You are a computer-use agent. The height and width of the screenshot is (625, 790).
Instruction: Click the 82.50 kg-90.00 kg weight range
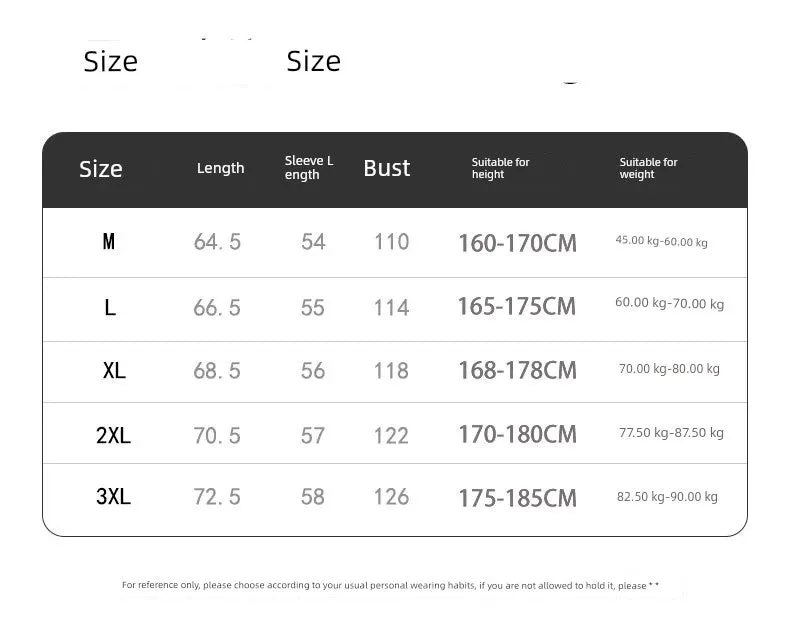point(667,497)
